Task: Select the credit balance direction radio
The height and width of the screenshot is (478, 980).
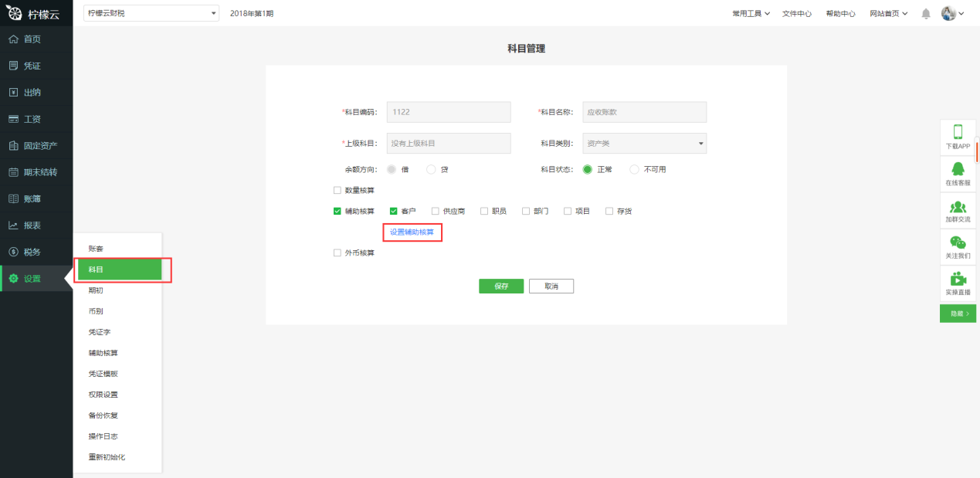Action: (431, 169)
